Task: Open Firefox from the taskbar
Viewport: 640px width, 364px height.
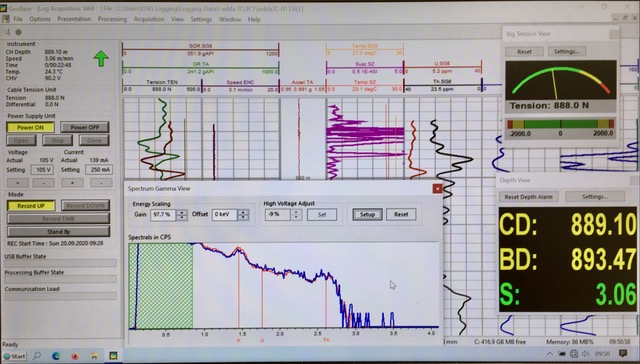Action: click(x=75, y=356)
